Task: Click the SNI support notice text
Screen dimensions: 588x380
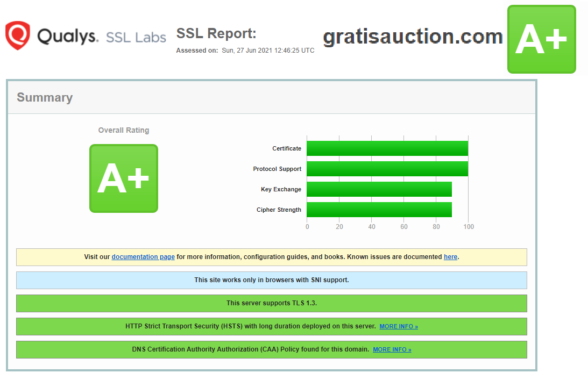Action: click(x=272, y=280)
